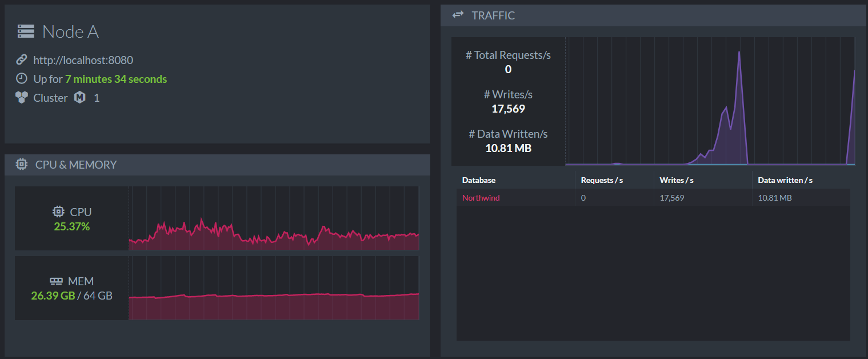Open the Northwind database link
This screenshot has height=359, width=868.
pyautogui.click(x=481, y=198)
